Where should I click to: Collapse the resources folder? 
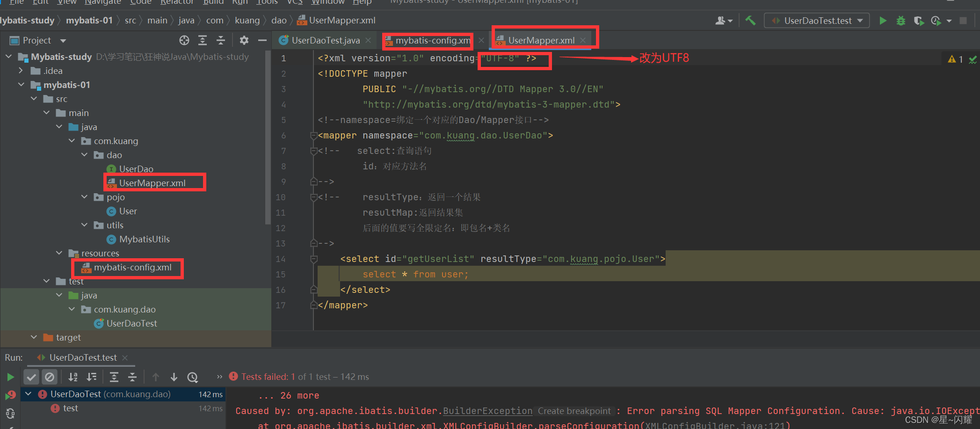(59, 253)
